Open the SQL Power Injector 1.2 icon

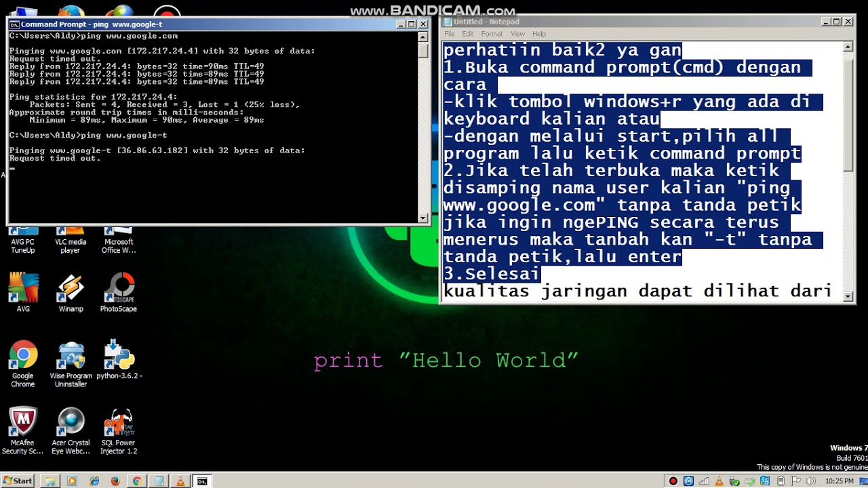point(119,430)
